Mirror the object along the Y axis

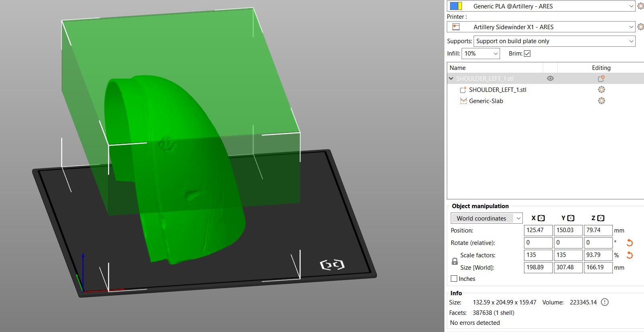point(571,218)
